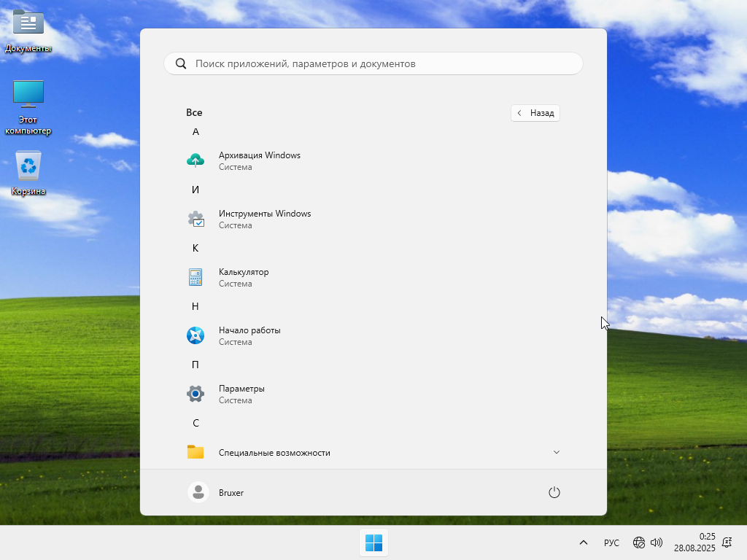Switch input language via РУС indicator
This screenshot has height=560, width=747.
(x=611, y=542)
